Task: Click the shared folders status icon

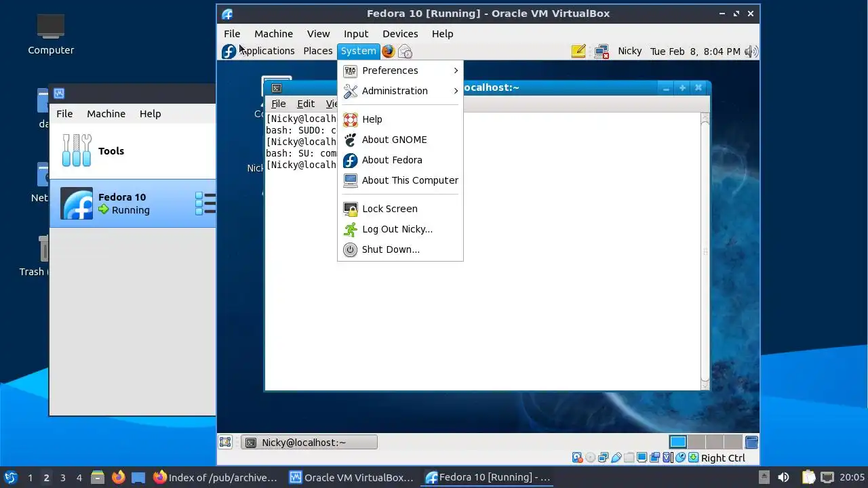Action: coord(629,458)
